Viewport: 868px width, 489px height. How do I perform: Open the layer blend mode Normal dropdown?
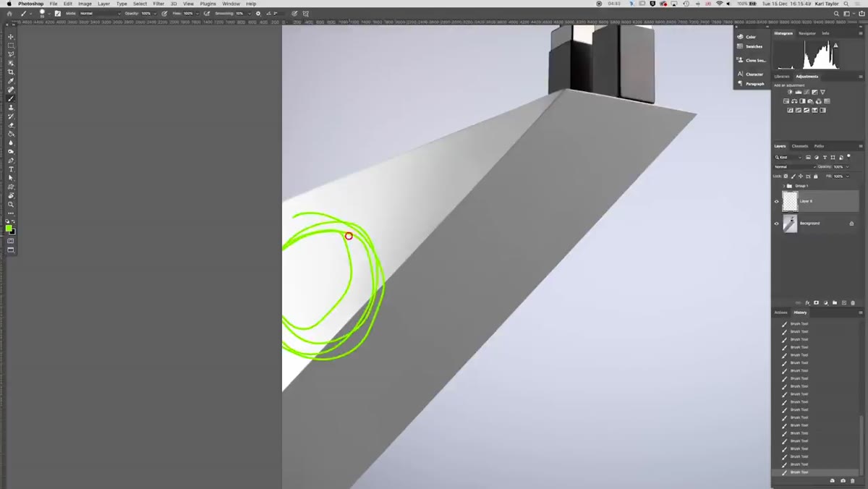coord(794,166)
